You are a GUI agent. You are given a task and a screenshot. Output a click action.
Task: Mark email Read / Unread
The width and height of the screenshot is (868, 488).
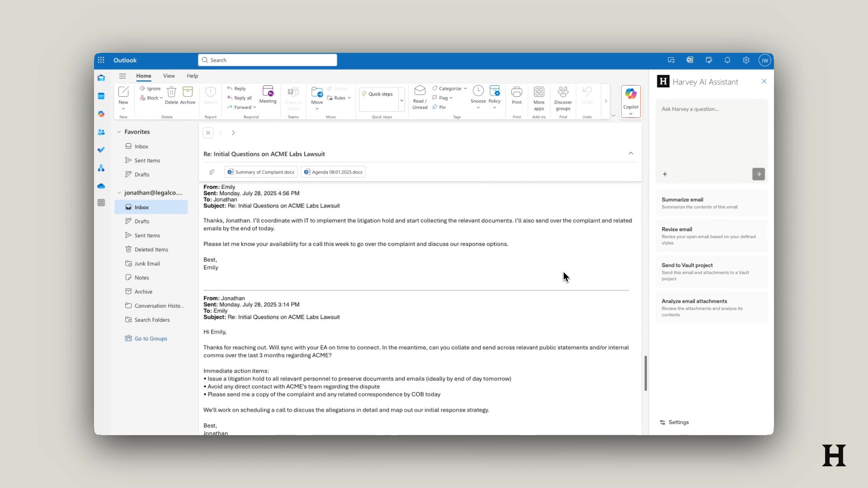tap(420, 98)
